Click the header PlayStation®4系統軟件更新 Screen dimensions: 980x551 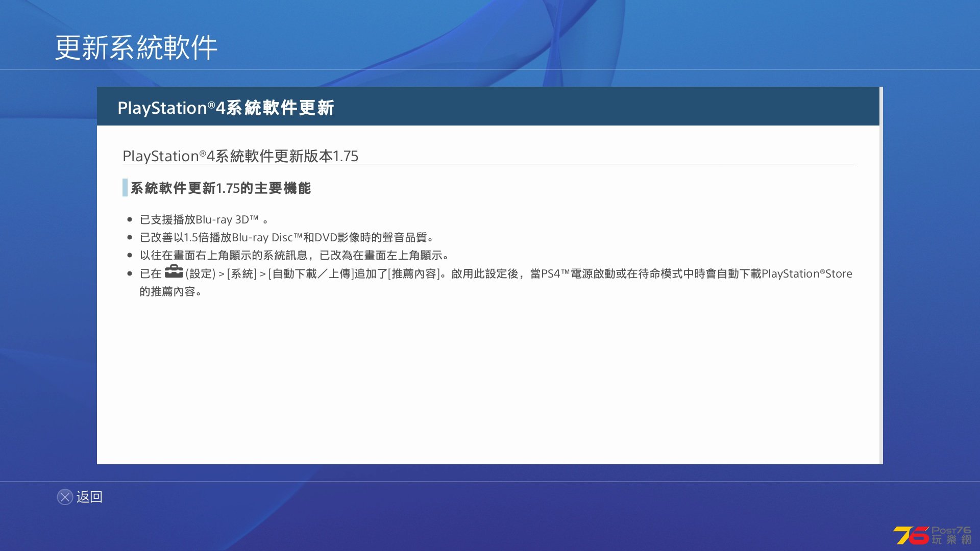226,108
